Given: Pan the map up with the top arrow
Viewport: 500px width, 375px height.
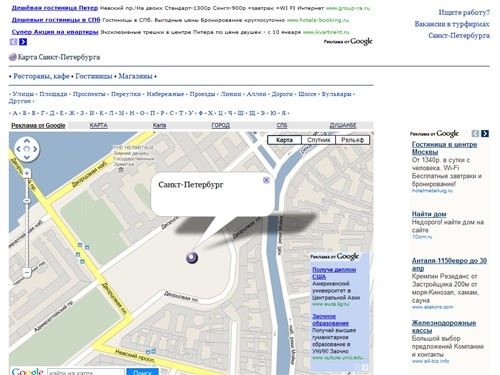Looking at the screenshot, I should pyautogui.click(x=27, y=141).
